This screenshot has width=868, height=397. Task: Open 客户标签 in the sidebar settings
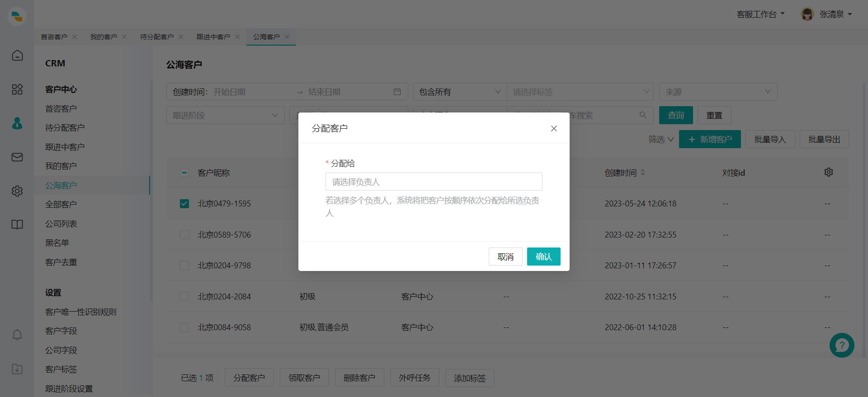coord(61,369)
